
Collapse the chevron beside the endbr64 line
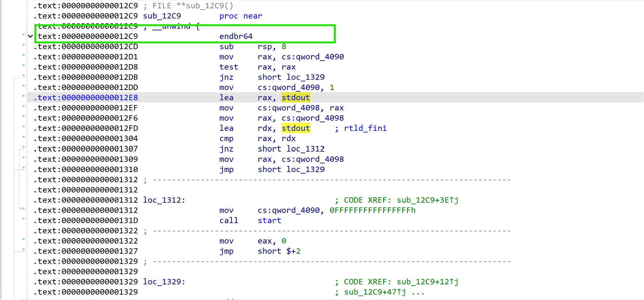click(x=30, y=36)
